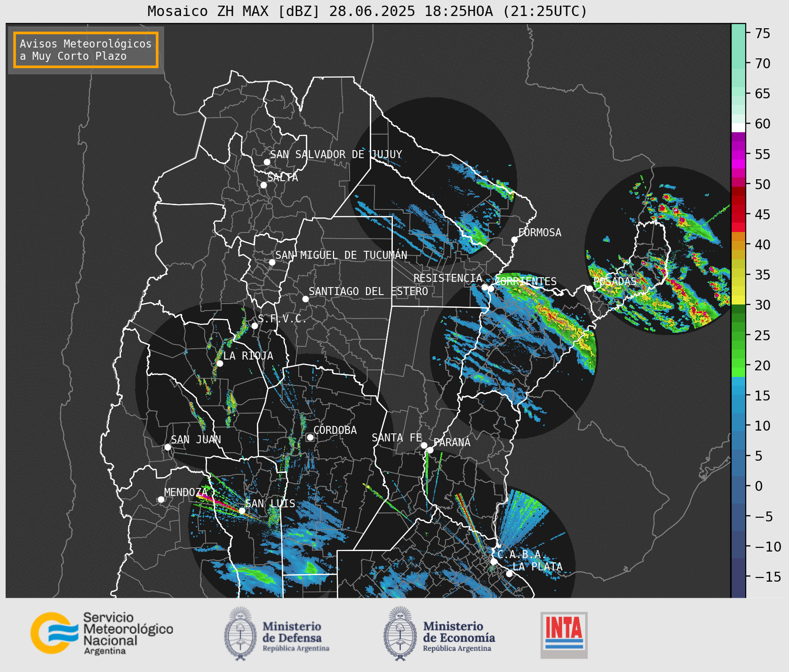The image size is (789, 672).
Task: Click the Servicio Meteorológico Nacional logo
Action: (102, 633)
